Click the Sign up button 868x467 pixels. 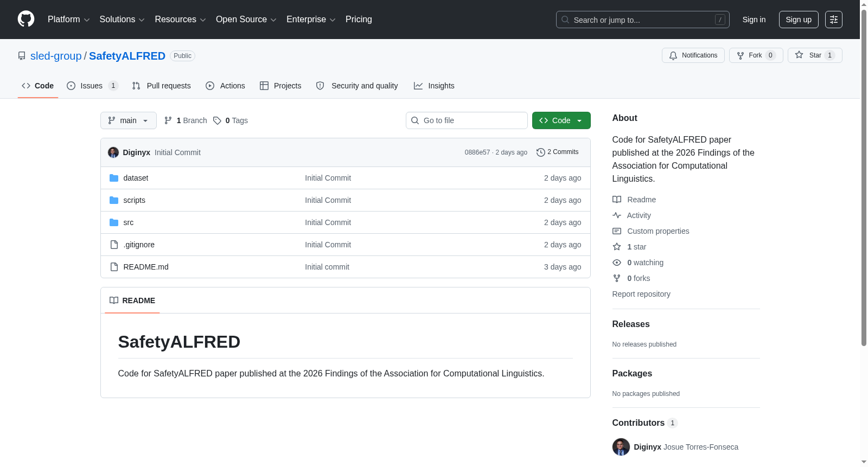coord(799,20)
